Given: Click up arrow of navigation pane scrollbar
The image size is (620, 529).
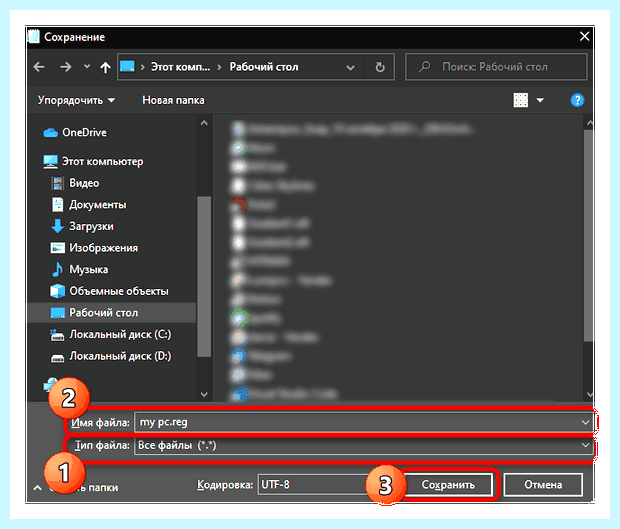Looking at the screenshot, I should (204, 123).
